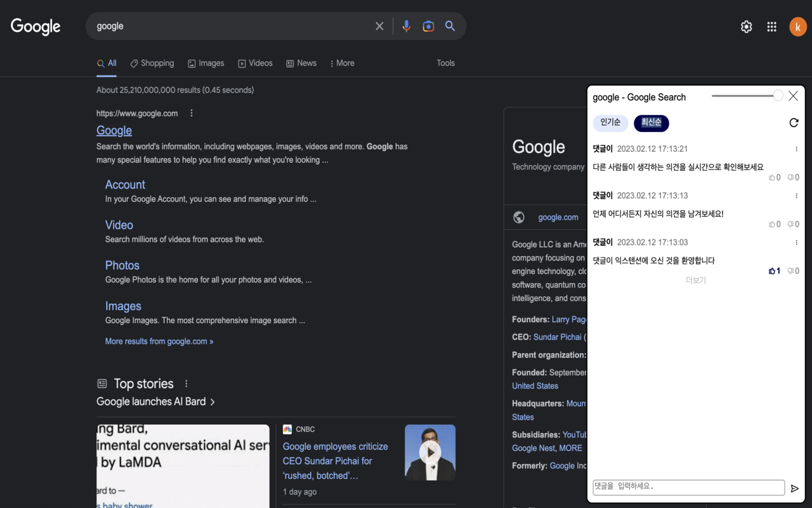812x508 pixels.
Task: Click More results from google.com
Action: pos(159,342)
